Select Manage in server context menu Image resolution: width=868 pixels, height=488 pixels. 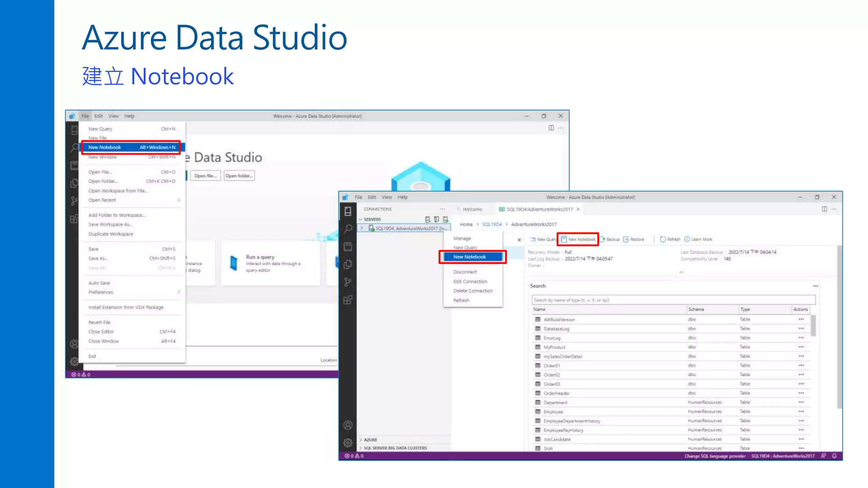pos(473,238)
